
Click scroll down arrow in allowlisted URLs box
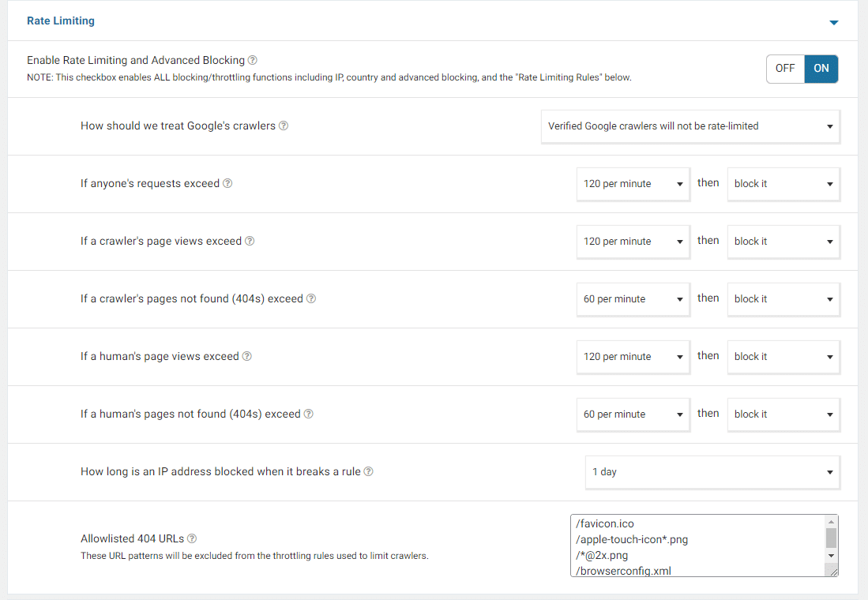(831, 556)
